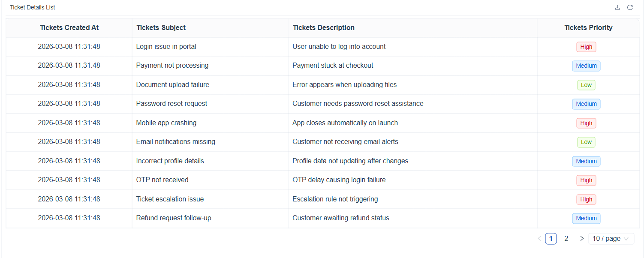Click the Low tag for Email notifications missing
Image resolution: width=644 pixels, height=258 pixels.
[x=586, y=142]
